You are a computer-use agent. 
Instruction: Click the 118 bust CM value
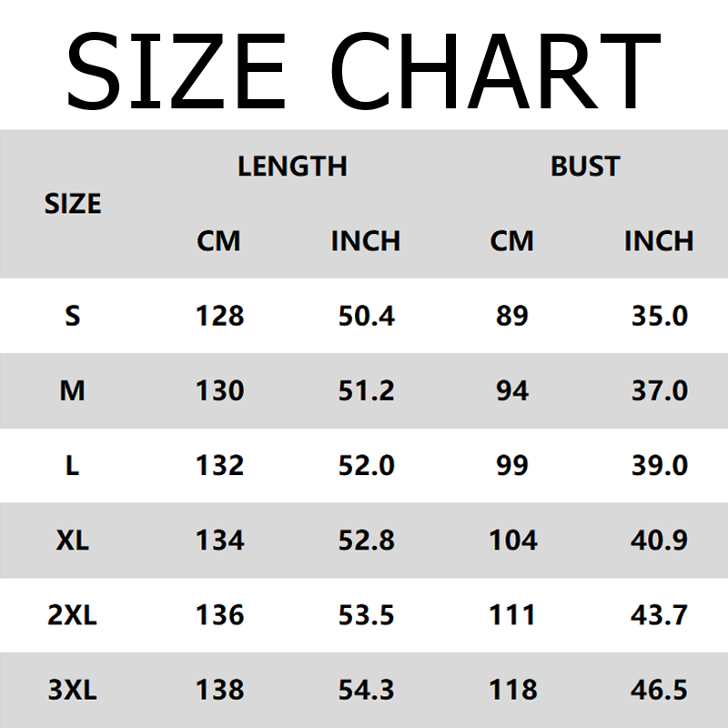point(512,690)
